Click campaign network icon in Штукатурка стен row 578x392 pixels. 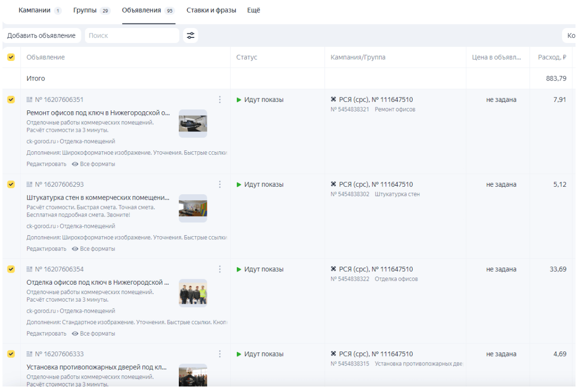pos(333,184)
